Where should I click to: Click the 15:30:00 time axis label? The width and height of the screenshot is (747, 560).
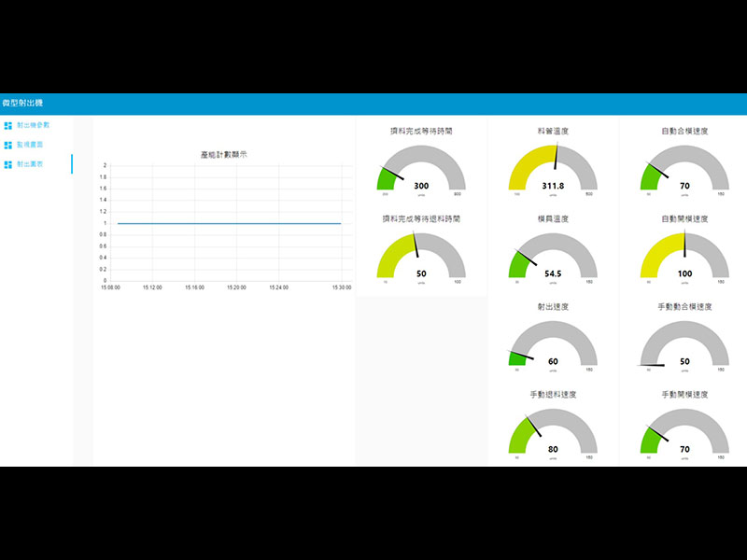[341, 287]
